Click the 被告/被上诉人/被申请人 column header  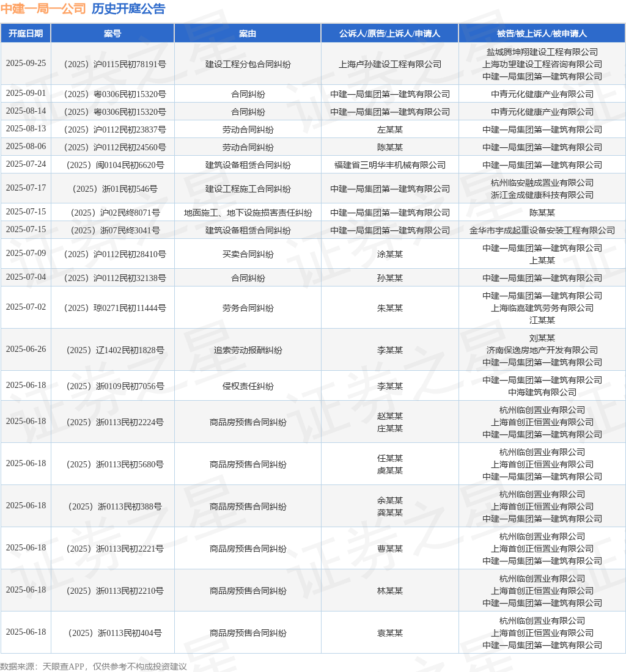[542, 34]
